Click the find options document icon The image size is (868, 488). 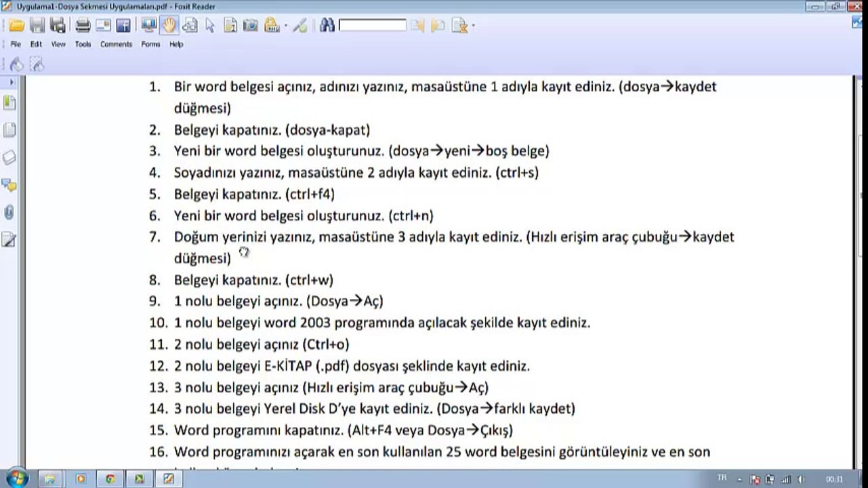point(459,26)
